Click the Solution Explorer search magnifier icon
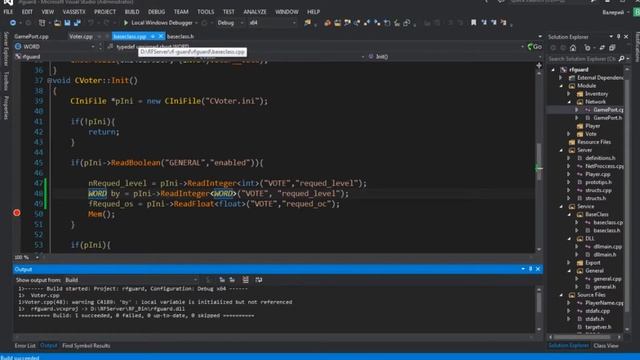 pos(621,59)
